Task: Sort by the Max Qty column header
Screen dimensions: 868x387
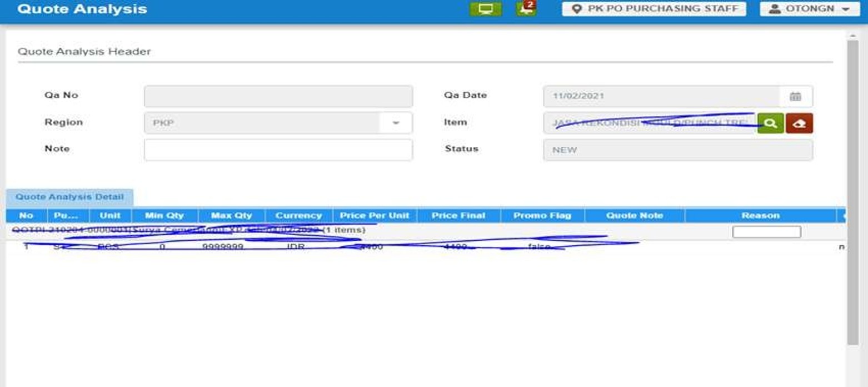Action: coord(232,216)
